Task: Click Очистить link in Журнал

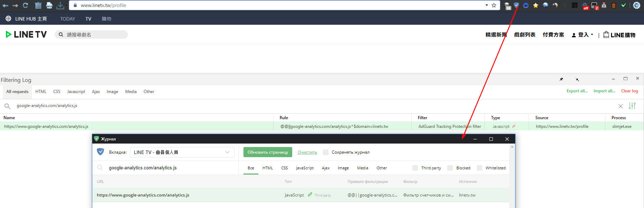Action: point(307,152)
